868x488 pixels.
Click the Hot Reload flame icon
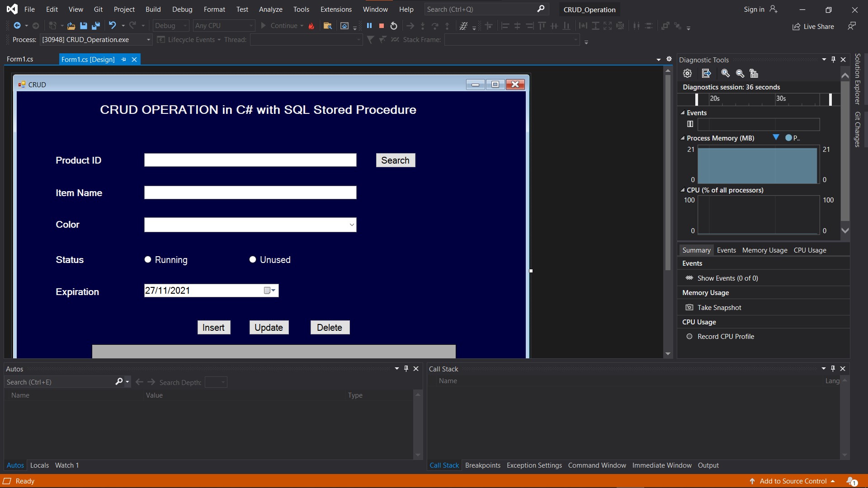311,26
